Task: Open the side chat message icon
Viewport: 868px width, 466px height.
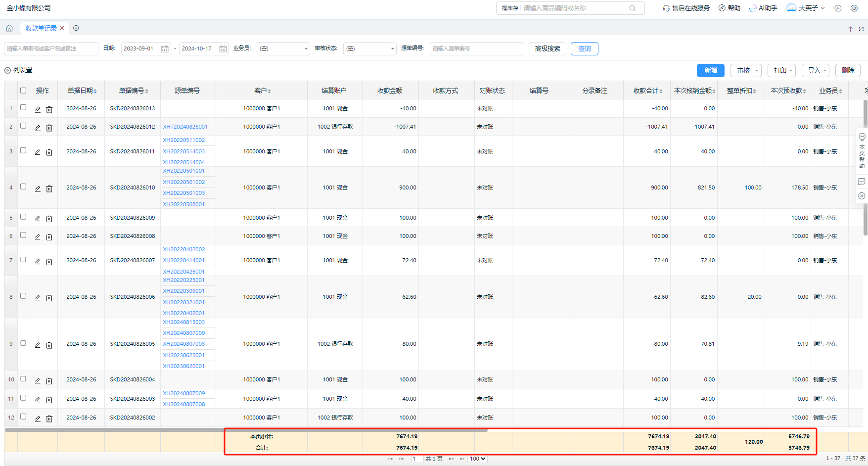Action: (x=862, y=182)
